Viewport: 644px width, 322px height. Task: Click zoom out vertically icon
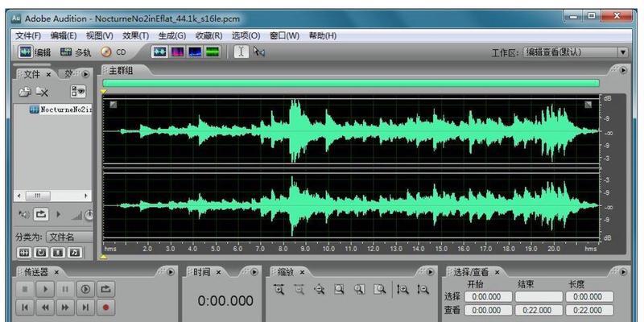(x=423, y=290)
